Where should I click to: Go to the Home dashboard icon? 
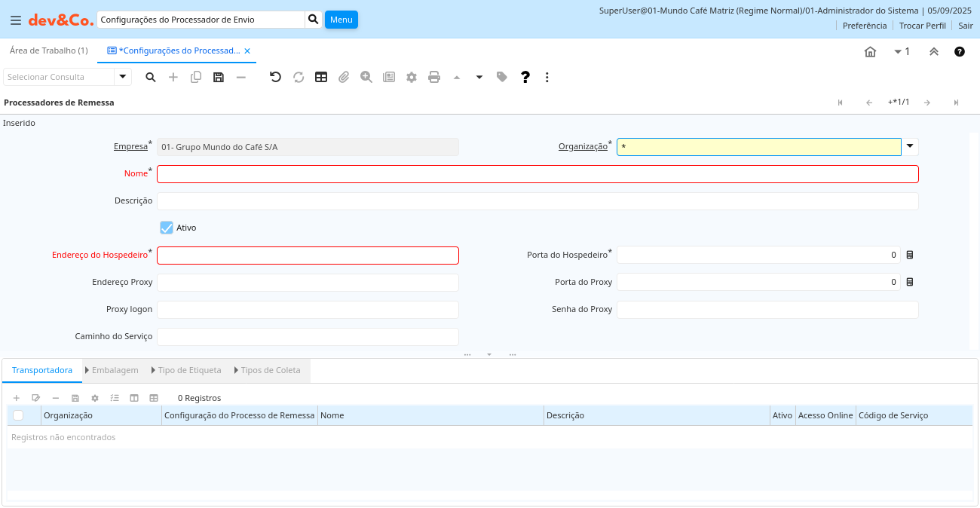click(x=870, y=51)
